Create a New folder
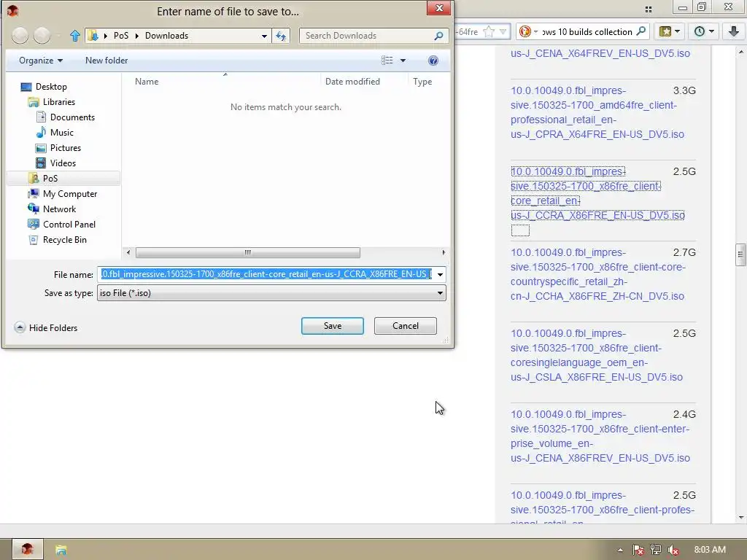 click(107, 61)
